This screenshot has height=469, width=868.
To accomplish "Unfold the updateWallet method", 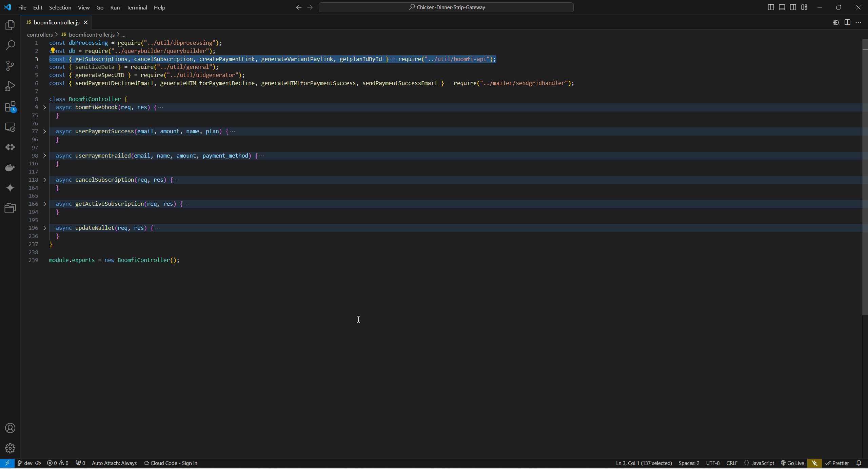I will click(44, 228).
